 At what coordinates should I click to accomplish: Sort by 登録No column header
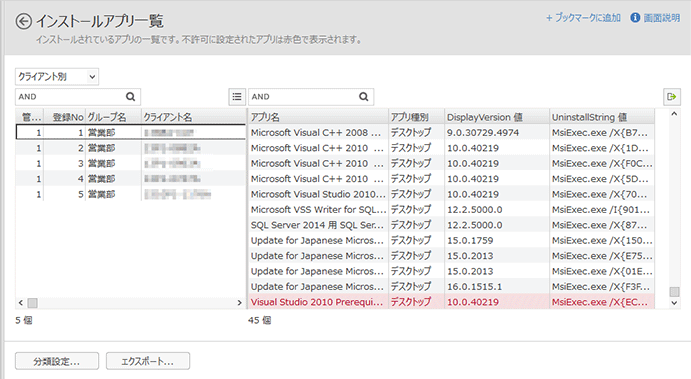[65, 117]
